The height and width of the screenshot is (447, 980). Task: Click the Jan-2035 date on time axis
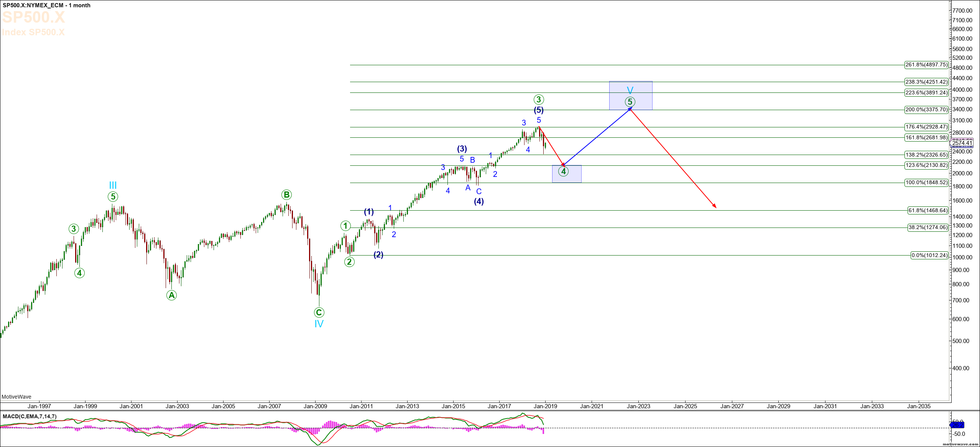click(919, 406)
